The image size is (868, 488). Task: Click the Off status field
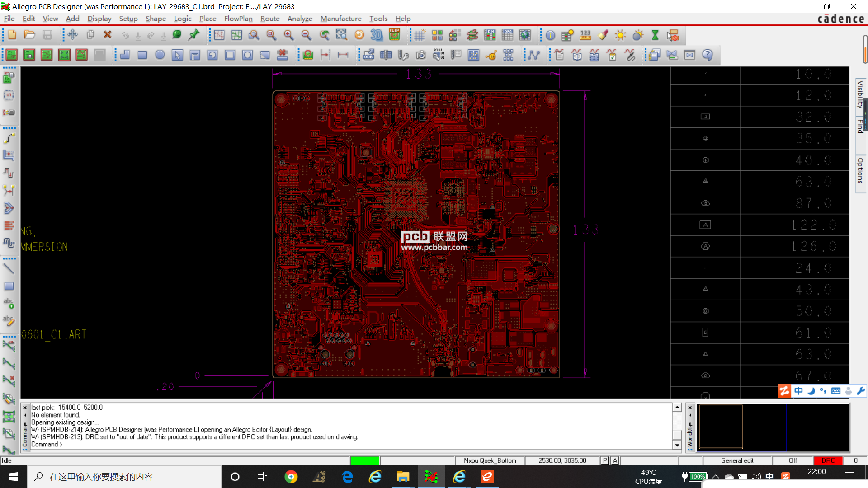(x=793, y=460)
